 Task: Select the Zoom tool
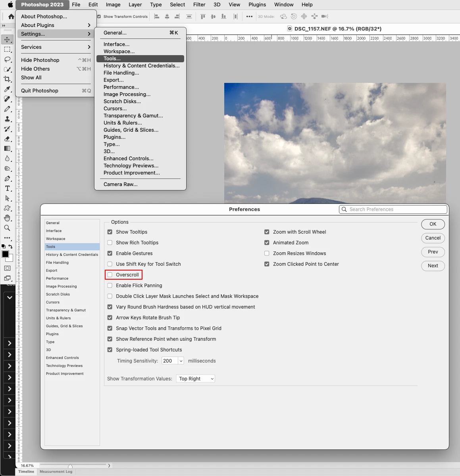click(7, 228)
